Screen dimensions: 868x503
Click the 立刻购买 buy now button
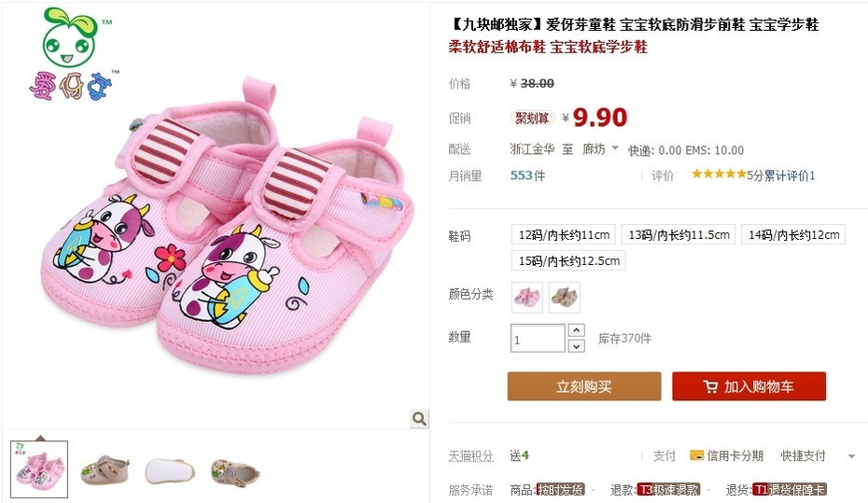(584, 386)
